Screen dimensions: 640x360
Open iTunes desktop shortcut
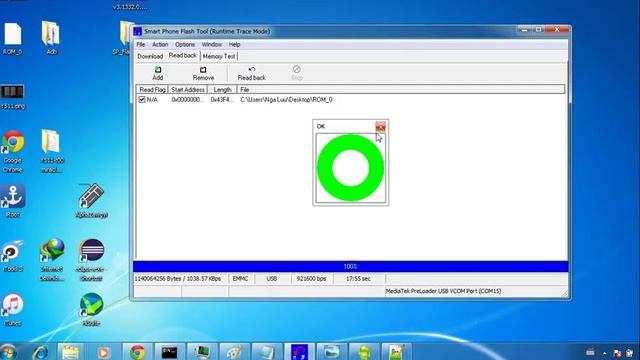point(13,309)
